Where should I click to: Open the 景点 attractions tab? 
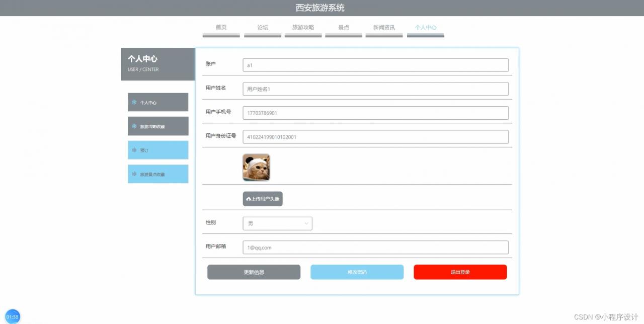pos(344,28)
